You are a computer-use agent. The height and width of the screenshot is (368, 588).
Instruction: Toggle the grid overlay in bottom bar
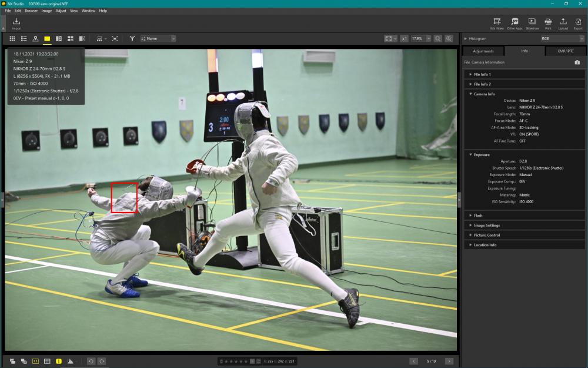(x=47, y=362)
